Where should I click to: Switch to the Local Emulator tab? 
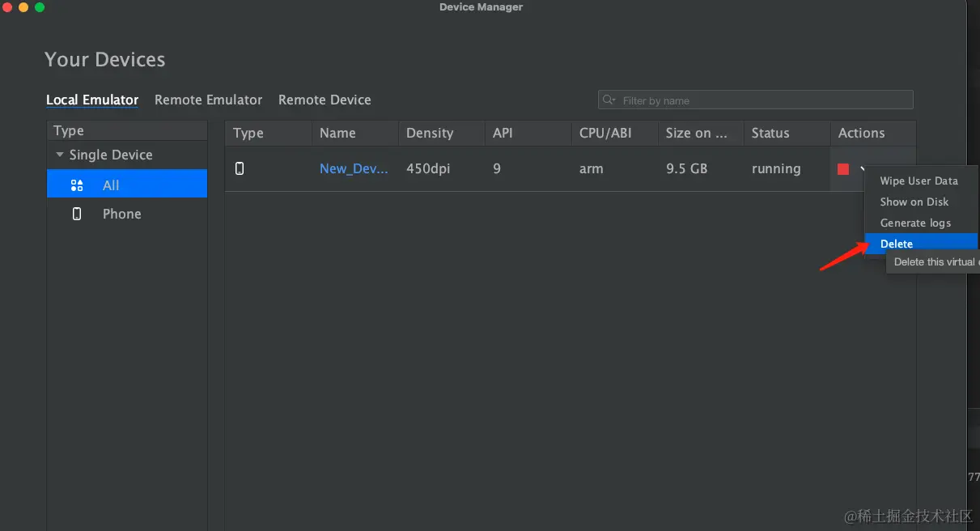coord(92,100)
